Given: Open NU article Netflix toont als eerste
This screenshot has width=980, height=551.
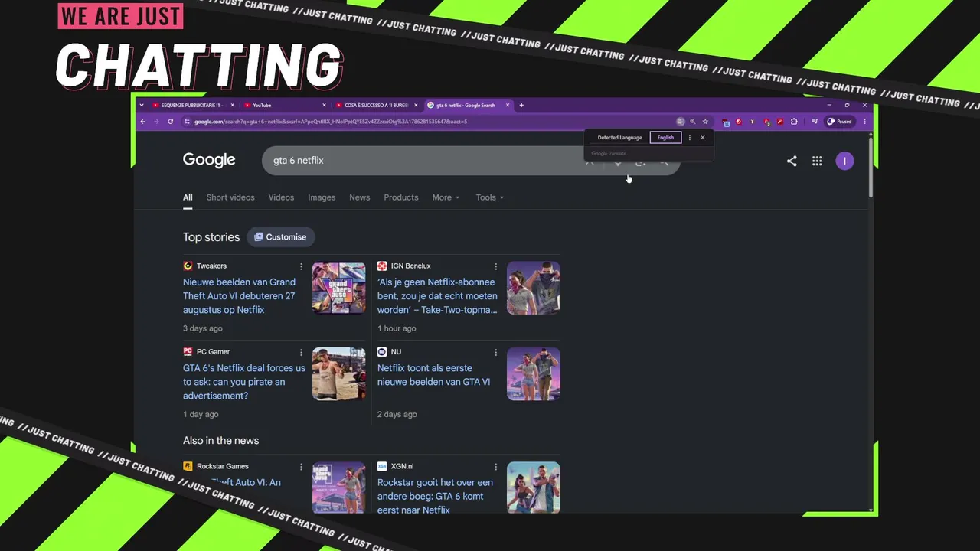Looking at the screenshot, I should pos(433,375).
